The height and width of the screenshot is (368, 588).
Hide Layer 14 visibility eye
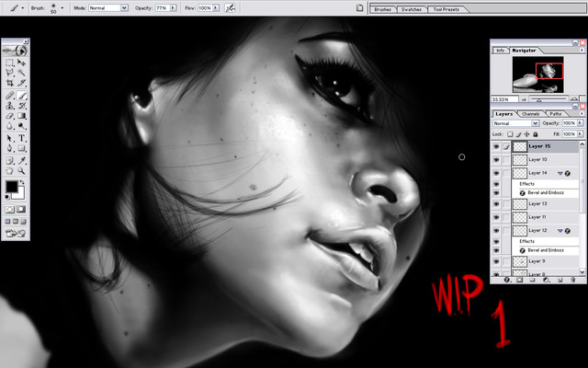(x=496, y=173)
